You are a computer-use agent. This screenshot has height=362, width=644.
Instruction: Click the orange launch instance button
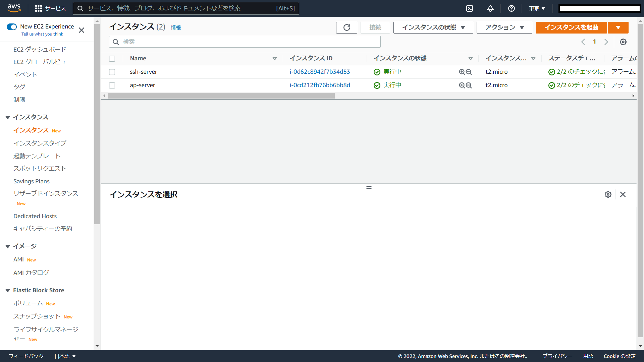pyautogui.click(x=571, y=27)
